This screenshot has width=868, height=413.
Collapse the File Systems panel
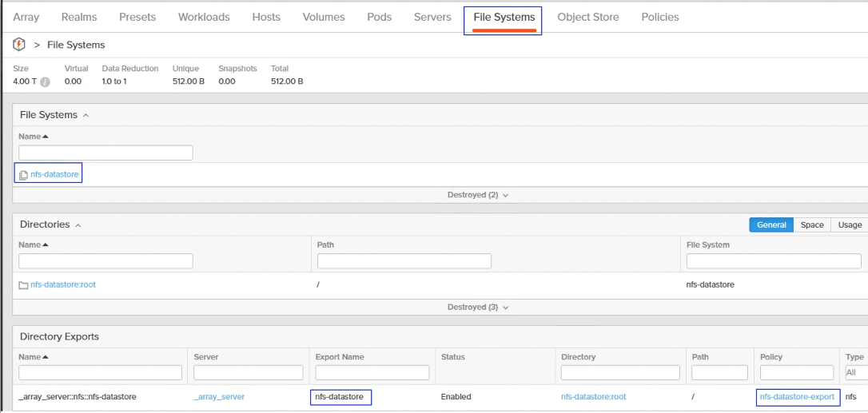pyautogui.click(x=86, y=115)
